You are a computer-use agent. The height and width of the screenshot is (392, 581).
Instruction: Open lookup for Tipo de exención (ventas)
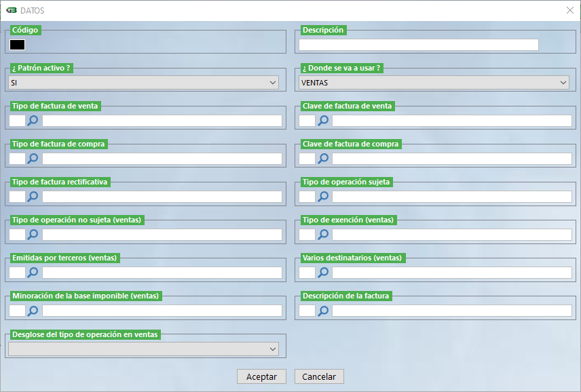323,235
